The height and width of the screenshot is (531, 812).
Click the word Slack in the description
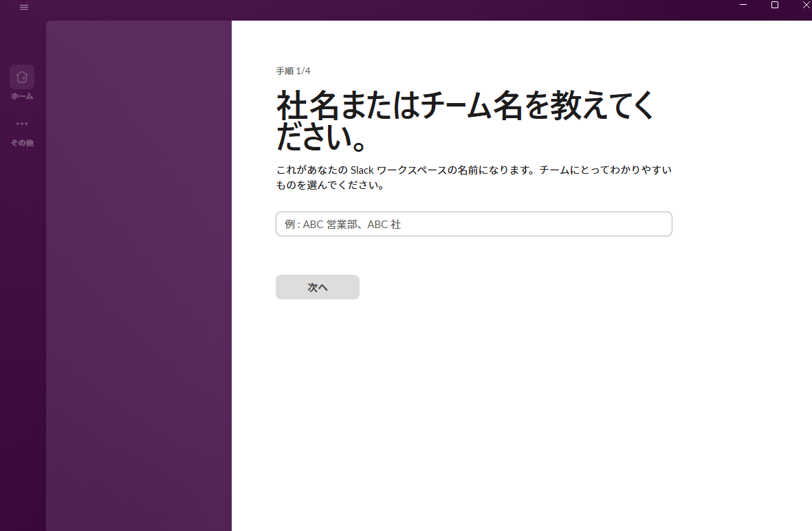[364, 170]
